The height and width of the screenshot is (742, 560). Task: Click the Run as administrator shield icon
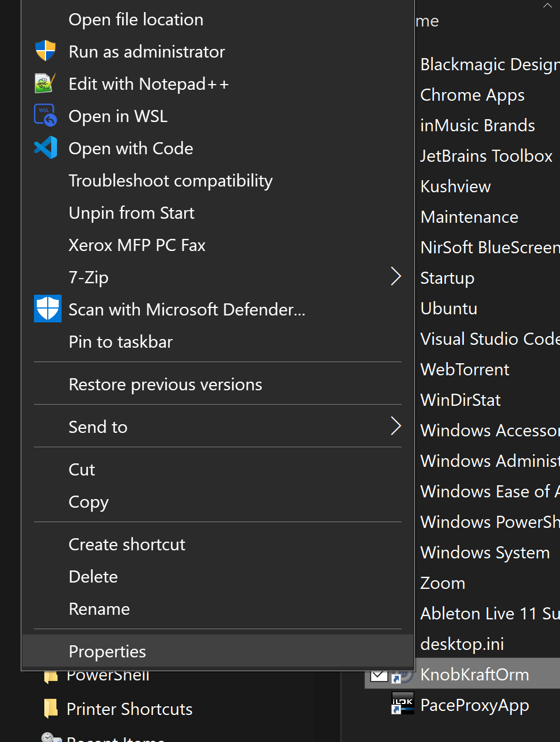point(45,51)
